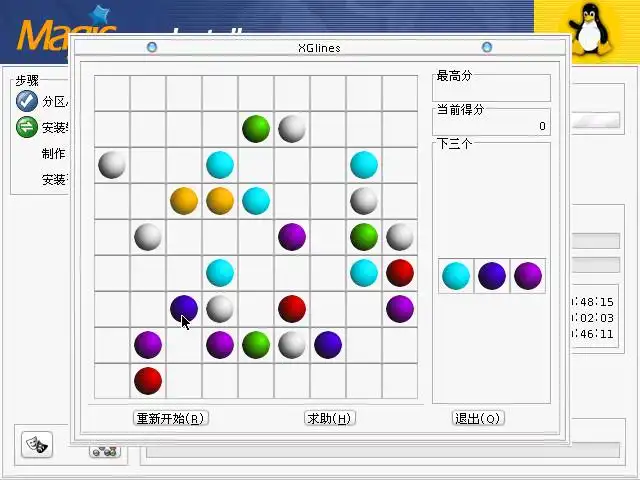Select the leftmost cyan ball in the sixth row
Image resolution: width=640 pixels, height=480 pixels.
pyautogui.click(x=220, y=273)
